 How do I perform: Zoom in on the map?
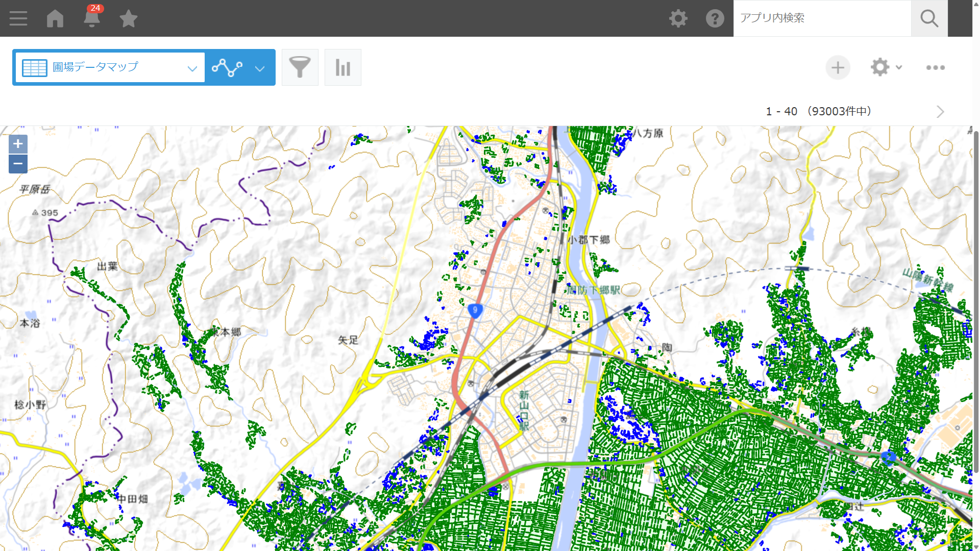(18, 144)
